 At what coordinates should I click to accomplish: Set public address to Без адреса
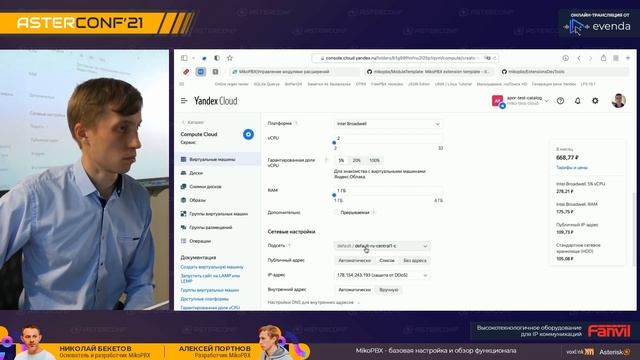(415, 260)
